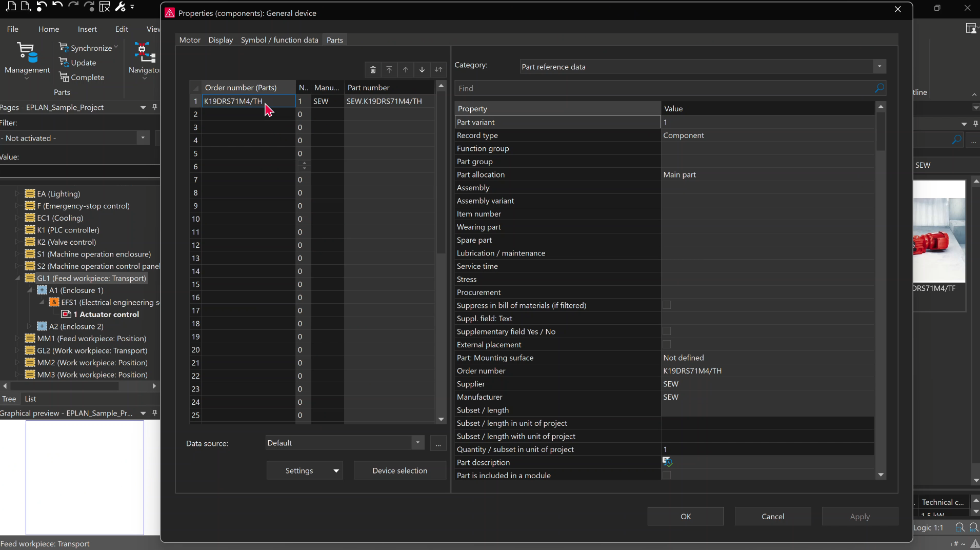Viewport: 980px width, 550px height.
Task: Click the Update parts cart icon
Action: [x=64, y=63]
